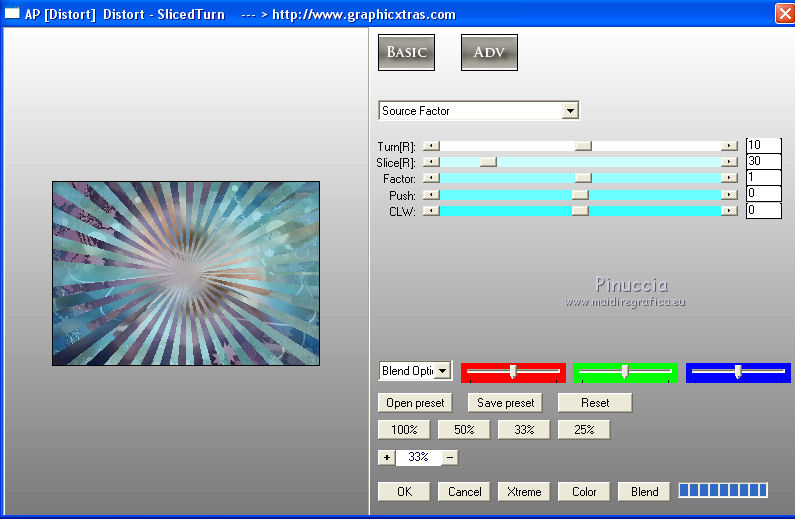This screenshot has width=795, height=519.
Task: Click the plus zoom button
Action: 387,458
